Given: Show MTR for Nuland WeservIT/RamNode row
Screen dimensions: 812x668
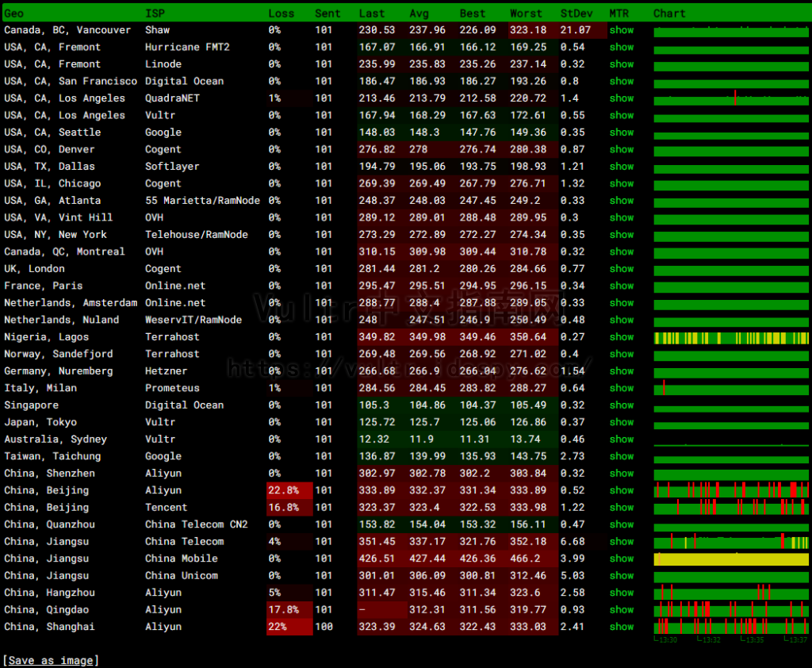Looking at the screenshot, I should [x=622, y=321].
